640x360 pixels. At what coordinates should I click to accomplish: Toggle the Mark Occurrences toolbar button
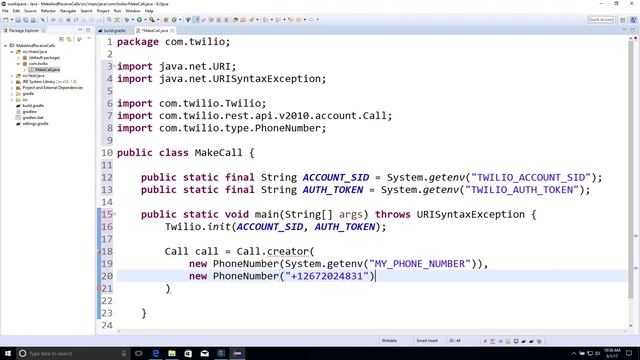196,20
